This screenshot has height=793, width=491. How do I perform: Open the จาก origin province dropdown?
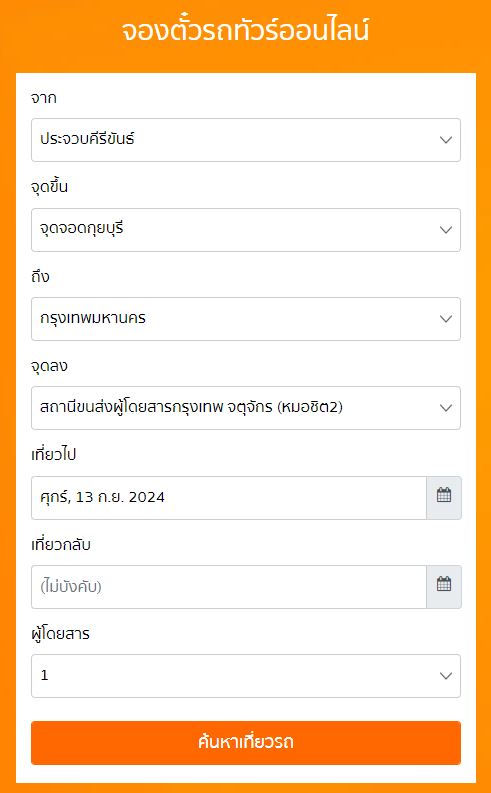(246, 140)
